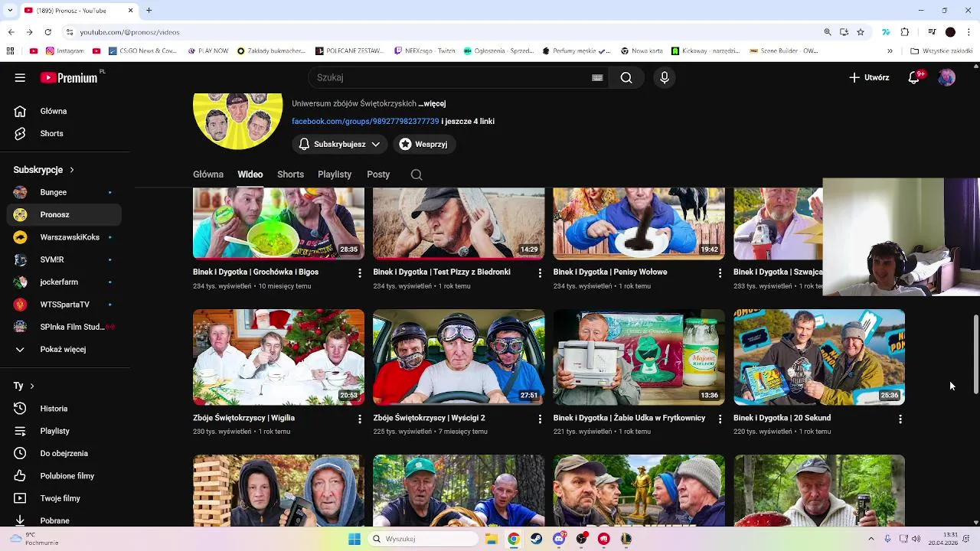Image resolution: width=980 pixels, height=551 pixels.
Task: Click the Wesprzyj join button
Action: coord(424,144)
